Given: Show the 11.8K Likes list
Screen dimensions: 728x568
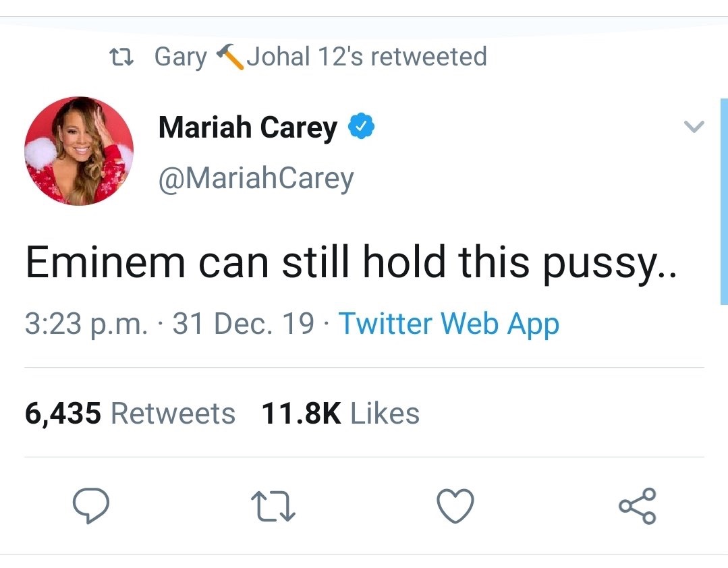Looking at the screenshot, I should click(x=340, y=413).
